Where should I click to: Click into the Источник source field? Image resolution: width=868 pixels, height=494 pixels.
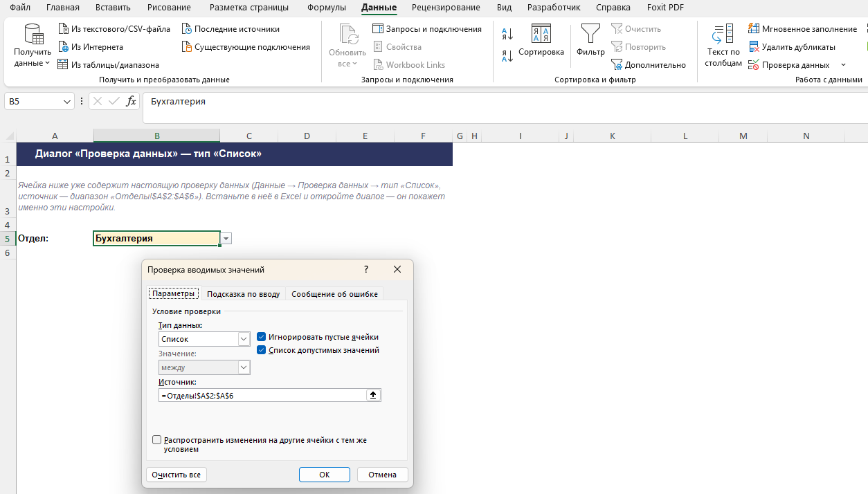point(262,395)
